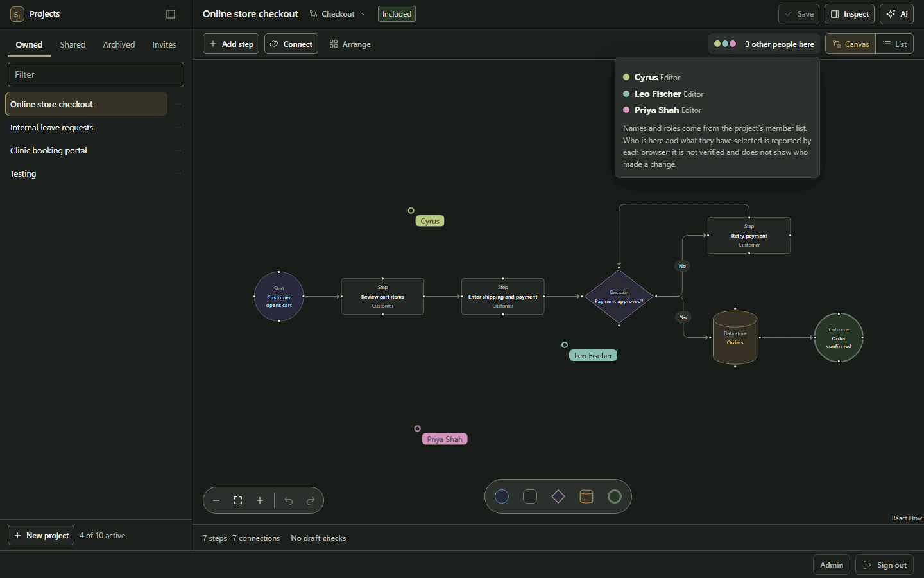Collapse the 3 other people here popover
The width and height of the screenshot is (924, 578).
point(764,44)
